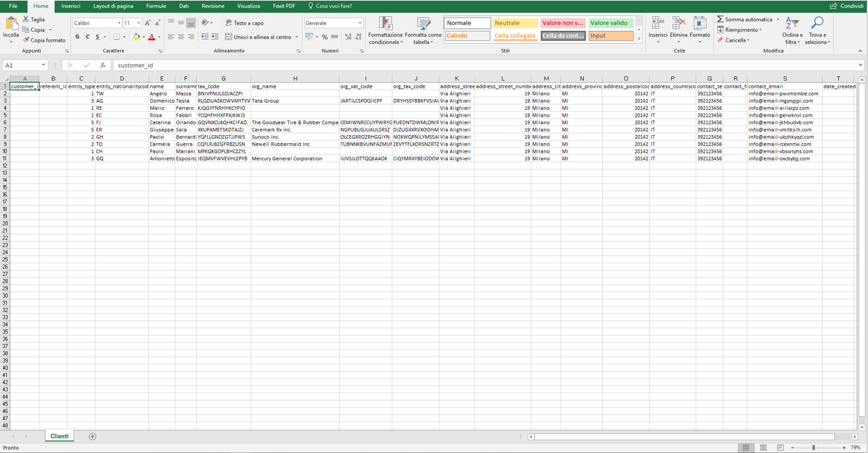Open the Calibri font name dropdown
868x453 pixels.
click(119, 23)
